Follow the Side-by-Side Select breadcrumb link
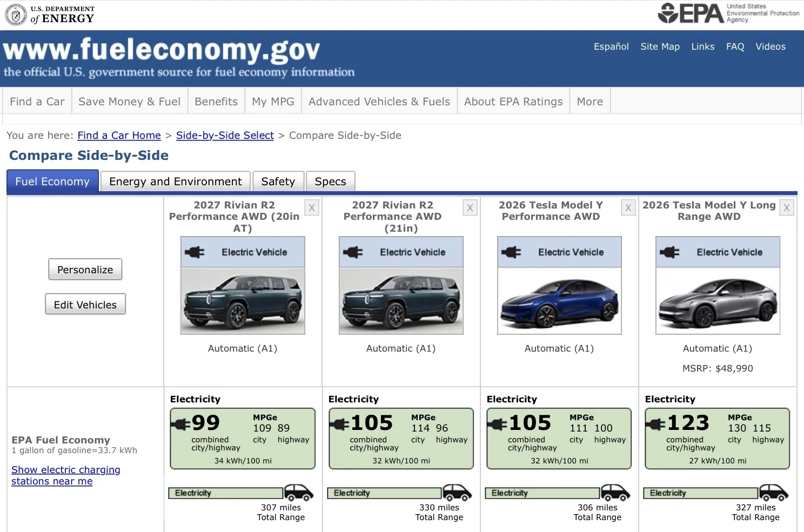 [x=225, y=136]
